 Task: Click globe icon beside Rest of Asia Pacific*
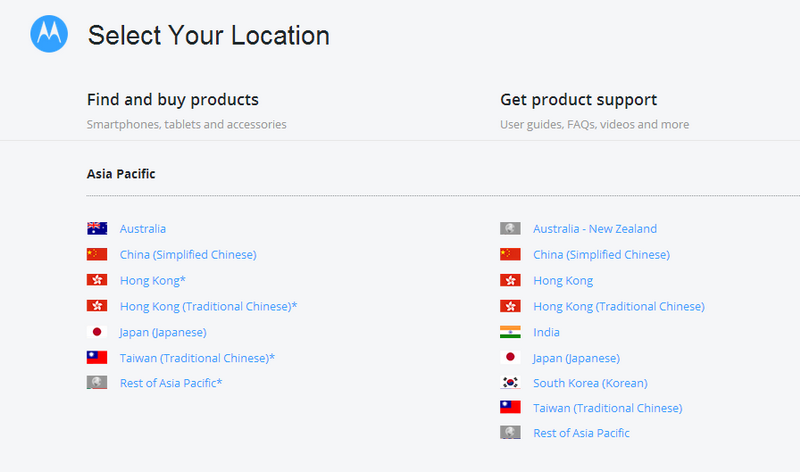click(x=97, y=382)
